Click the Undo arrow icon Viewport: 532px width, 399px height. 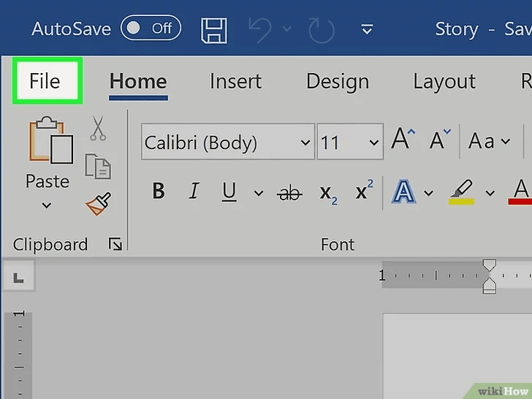coord(260,30)
